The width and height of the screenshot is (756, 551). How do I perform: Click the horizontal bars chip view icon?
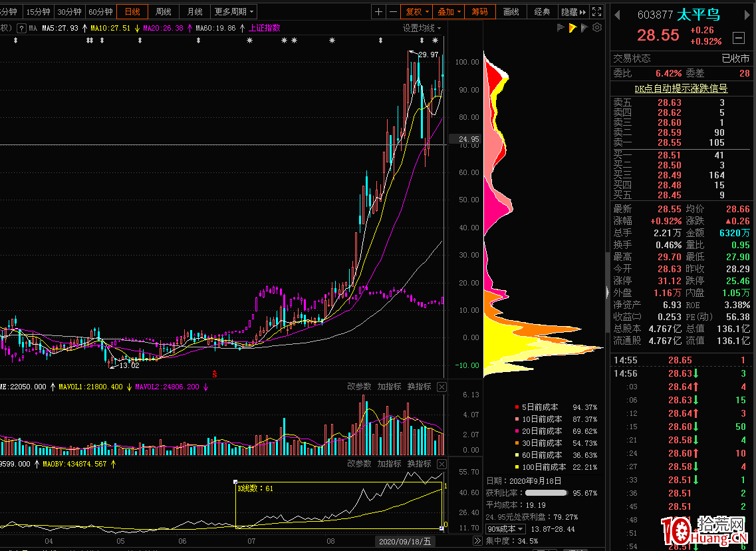pos(561,28)
